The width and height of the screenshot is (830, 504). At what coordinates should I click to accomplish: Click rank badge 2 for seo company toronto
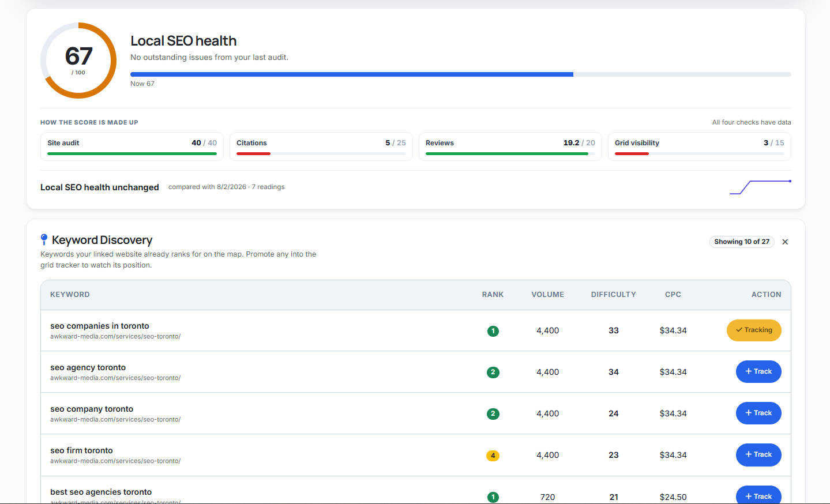click(x=493, y=414)
